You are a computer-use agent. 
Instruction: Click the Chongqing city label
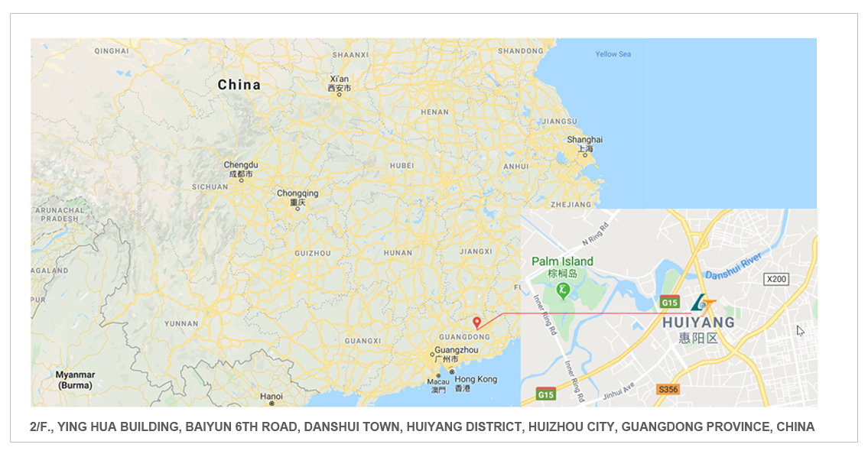tap(297, 197)
